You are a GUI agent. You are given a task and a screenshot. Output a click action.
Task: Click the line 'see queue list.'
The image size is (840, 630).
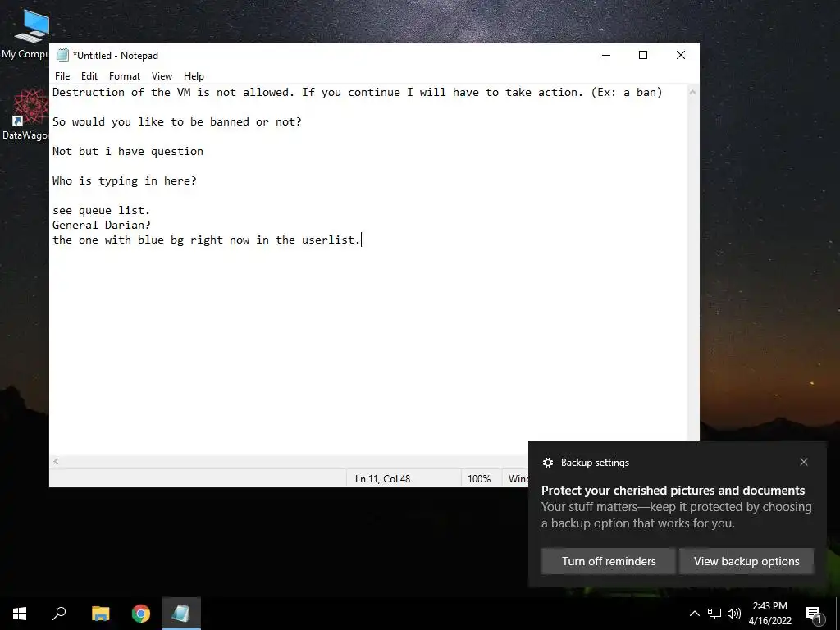(x=101, y=211)
